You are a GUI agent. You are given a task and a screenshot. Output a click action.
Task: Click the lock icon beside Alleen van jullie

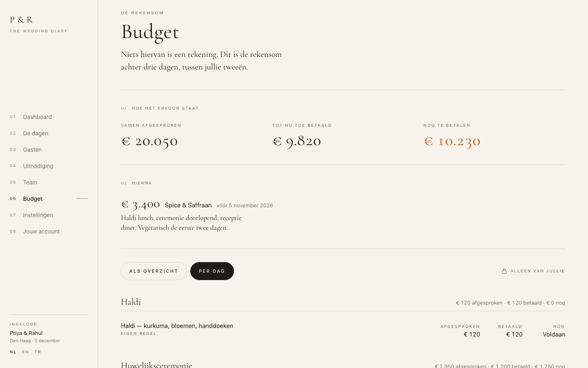pos(504,271)
